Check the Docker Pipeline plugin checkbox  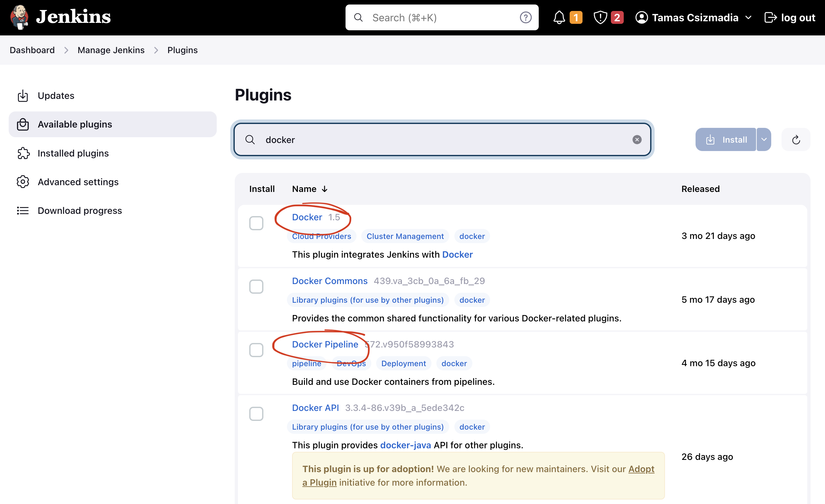(x=257, y=350)
